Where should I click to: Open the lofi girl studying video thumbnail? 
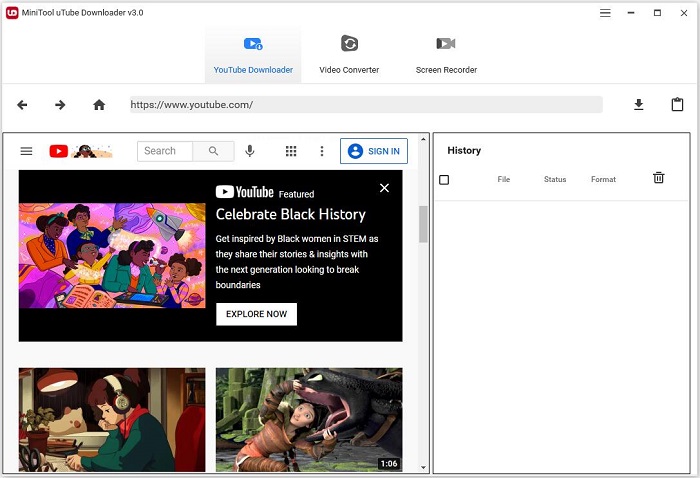pos(112,420)
